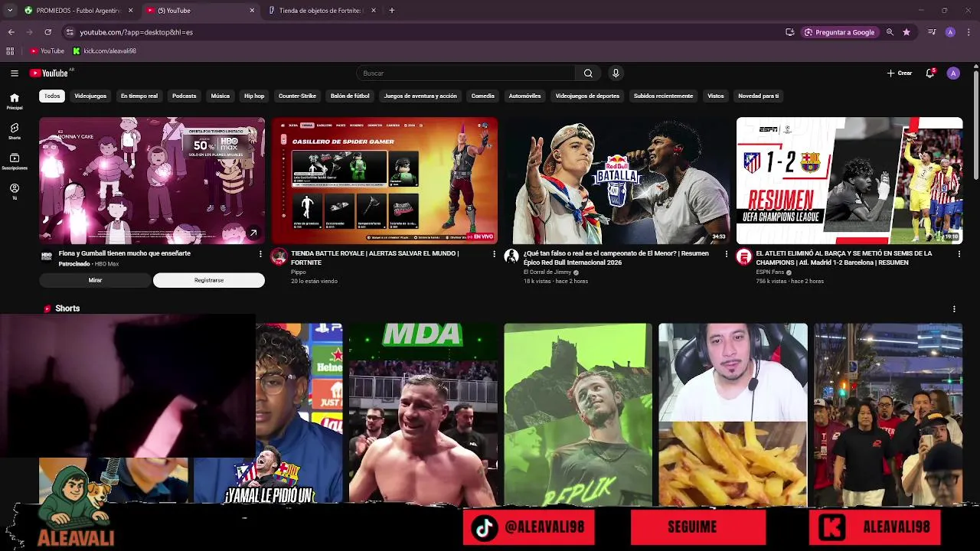
Task: Open a new browser tab
Action: (x=392, y=11)
